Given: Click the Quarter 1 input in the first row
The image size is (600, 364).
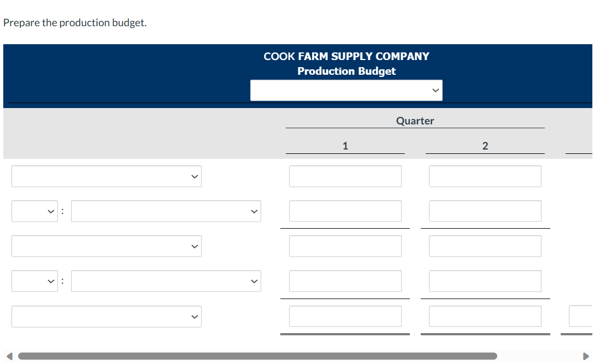Looking at the screenshot, I should point(345,176).
